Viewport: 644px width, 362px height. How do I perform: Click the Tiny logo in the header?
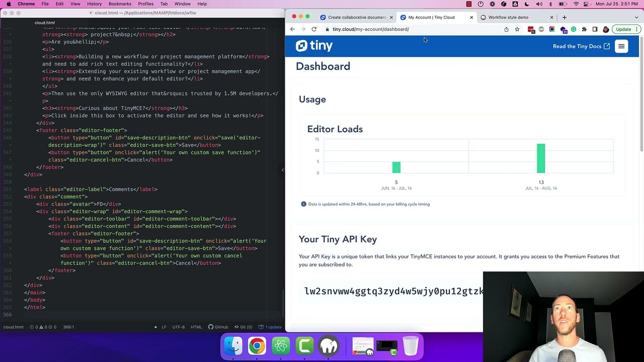click(x=314, y=46)
